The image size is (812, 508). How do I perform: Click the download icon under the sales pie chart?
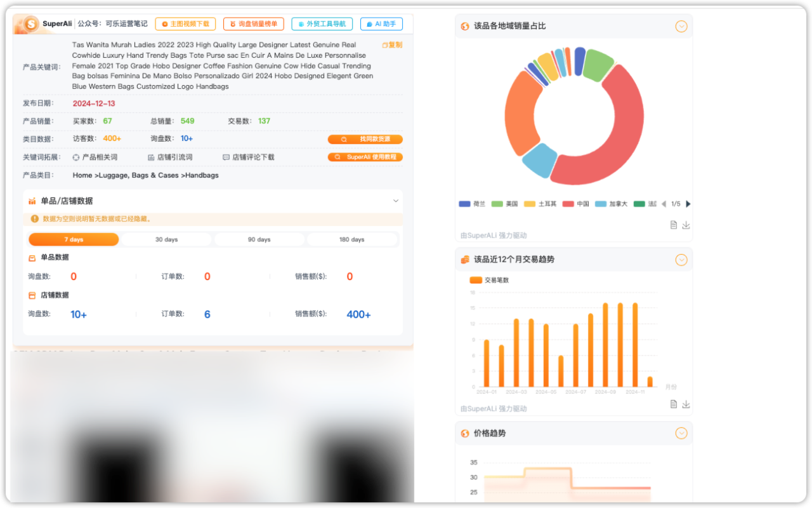(686, 224)
